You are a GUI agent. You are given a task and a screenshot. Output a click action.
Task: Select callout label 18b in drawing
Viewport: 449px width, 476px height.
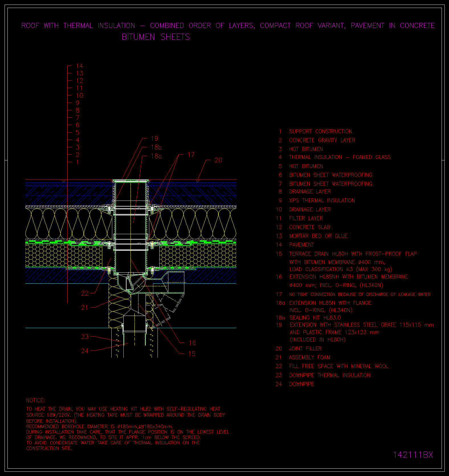pyautogui.click(x=156, y=147)
